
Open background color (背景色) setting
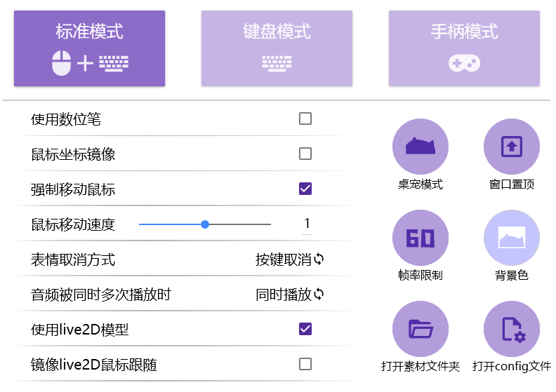[x=511, y=238]
